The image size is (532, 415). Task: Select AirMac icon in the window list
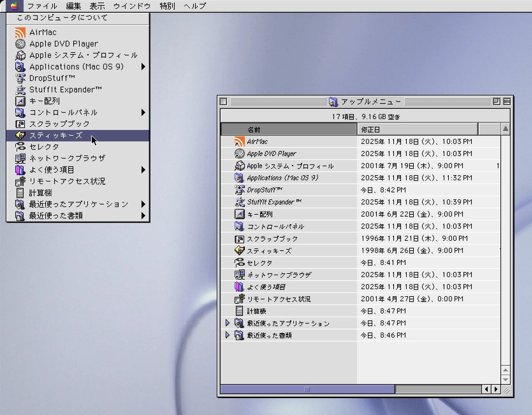tap(239, 142)
